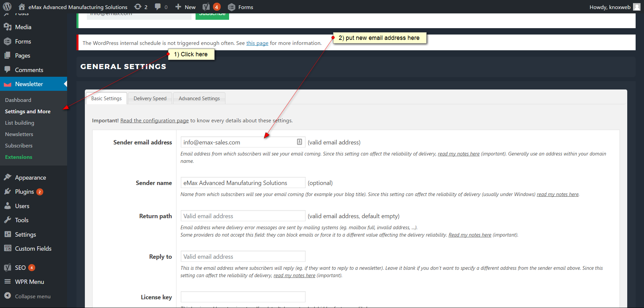Focus the Return path field

(243, 216)
